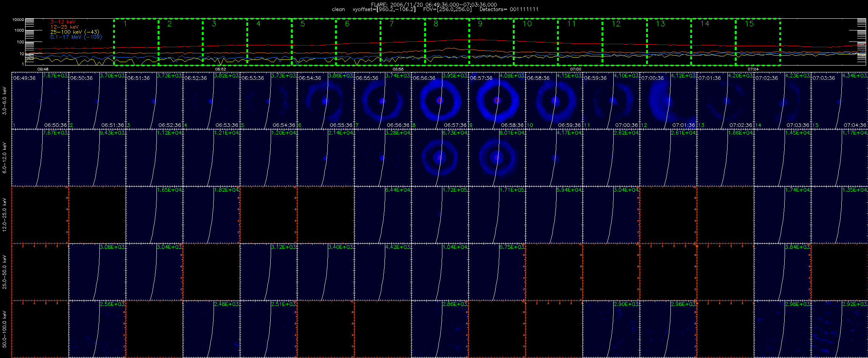Select the 25.0-50.0 keV image with peak 3.84E+03
The image size is (868, 358).
[782, 272]
